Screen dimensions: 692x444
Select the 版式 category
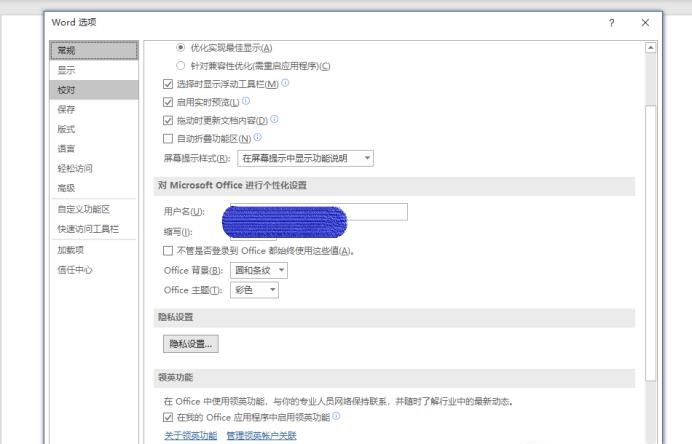pos(94,129)
